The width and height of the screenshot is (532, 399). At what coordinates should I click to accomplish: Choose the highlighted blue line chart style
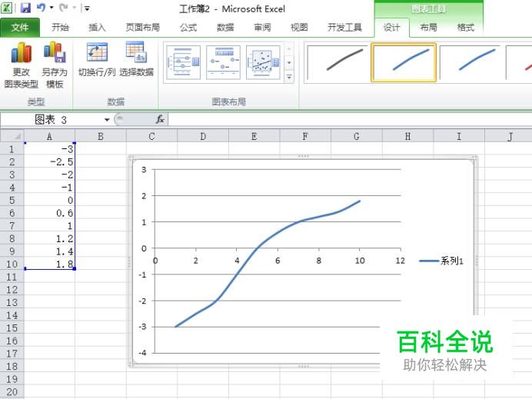tap(404, 62)
